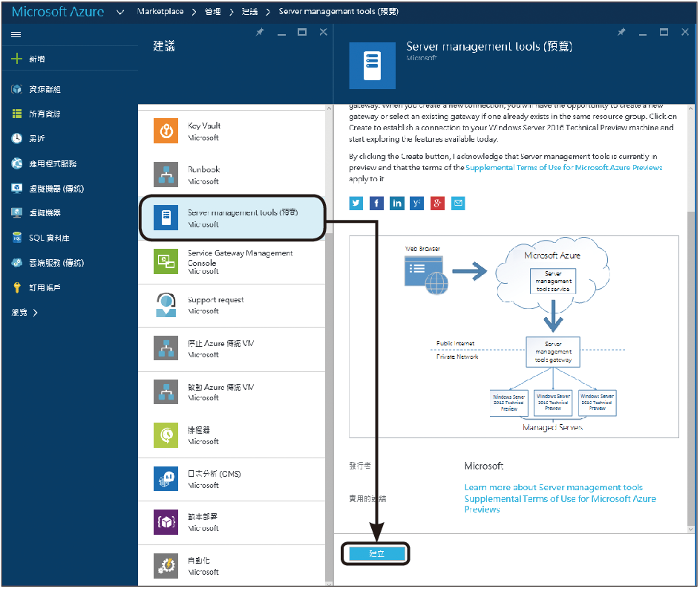
Task: Select 啟動 Azure 傳統 VM list item
Action: (x=232, y=392)
